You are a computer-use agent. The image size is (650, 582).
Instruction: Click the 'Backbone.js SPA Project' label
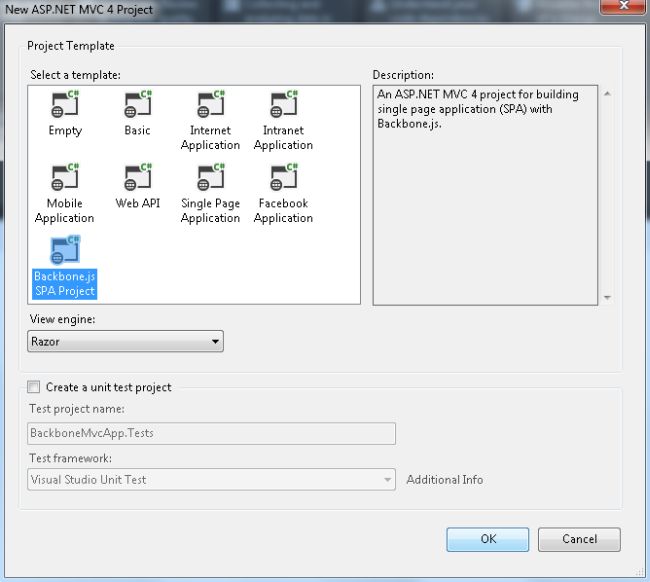65,284
